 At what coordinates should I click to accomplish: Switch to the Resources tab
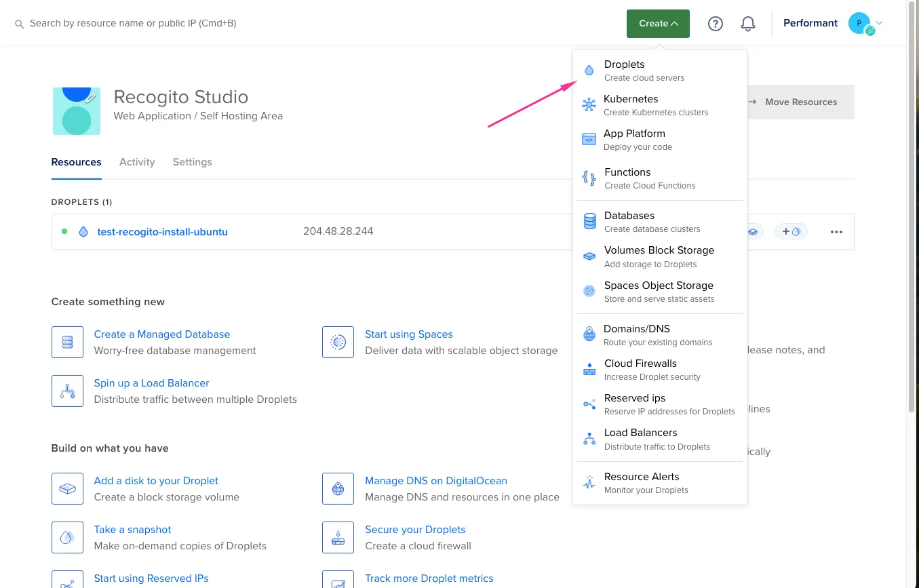tap(76, 162)
